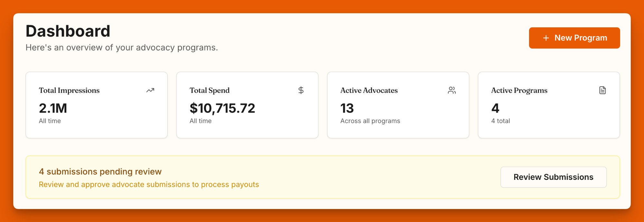Click the yellow pending review banner
The image size is (644, 222).
point(322,177)
